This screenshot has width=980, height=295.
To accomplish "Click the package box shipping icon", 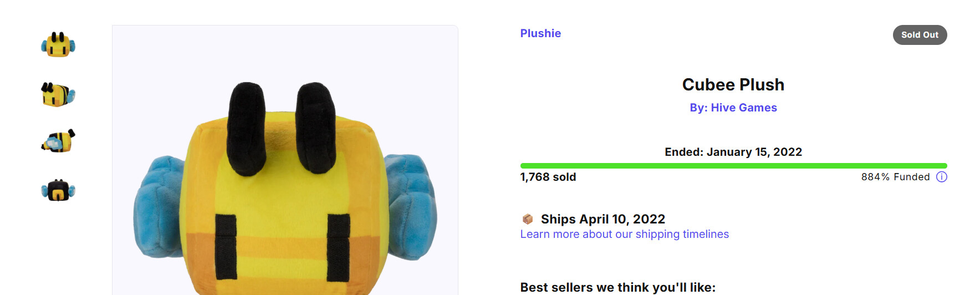I will 528,219.
